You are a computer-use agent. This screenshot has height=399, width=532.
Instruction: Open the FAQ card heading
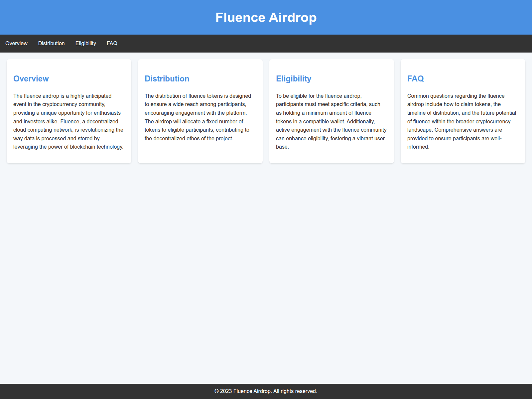click(416, 79)
